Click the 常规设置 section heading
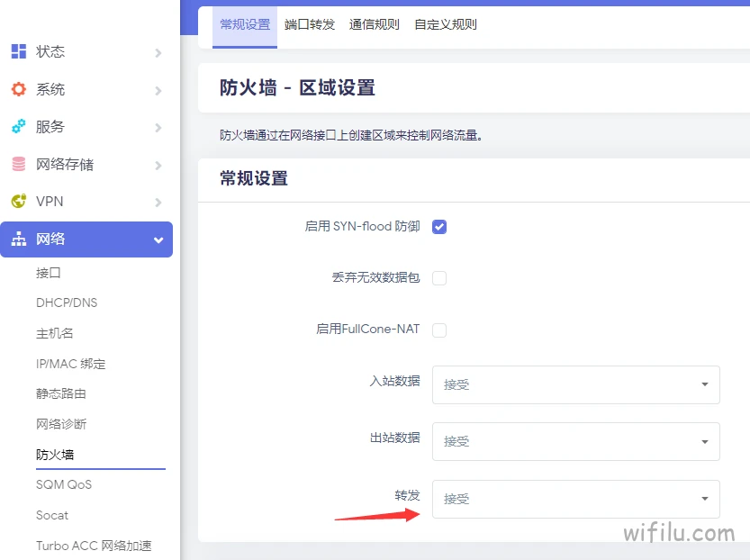 pos(254,178)
